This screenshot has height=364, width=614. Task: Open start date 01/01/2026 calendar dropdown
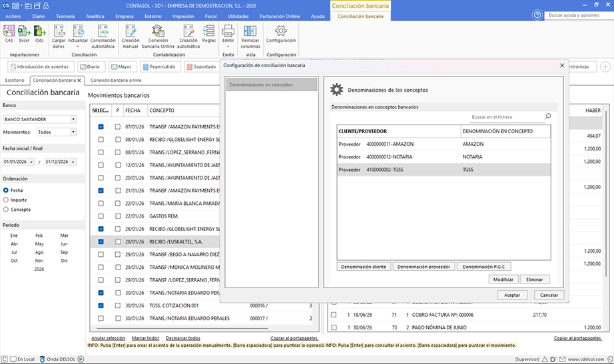(31, 162)
